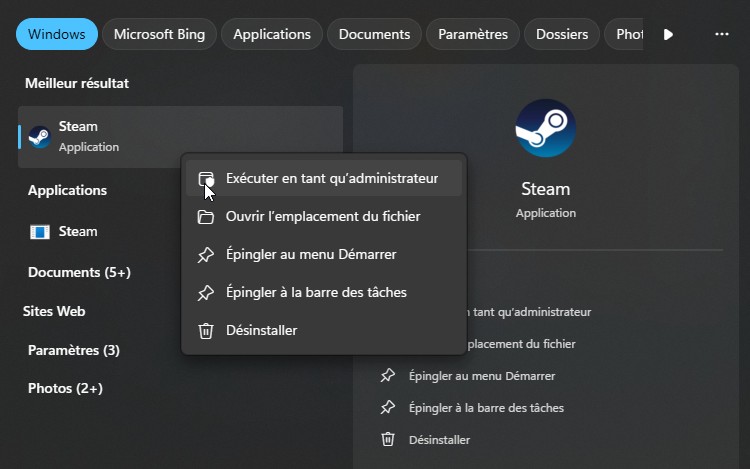Choose Ouvrir l'emplacement du fichier in context menu

tap(323, 217)
